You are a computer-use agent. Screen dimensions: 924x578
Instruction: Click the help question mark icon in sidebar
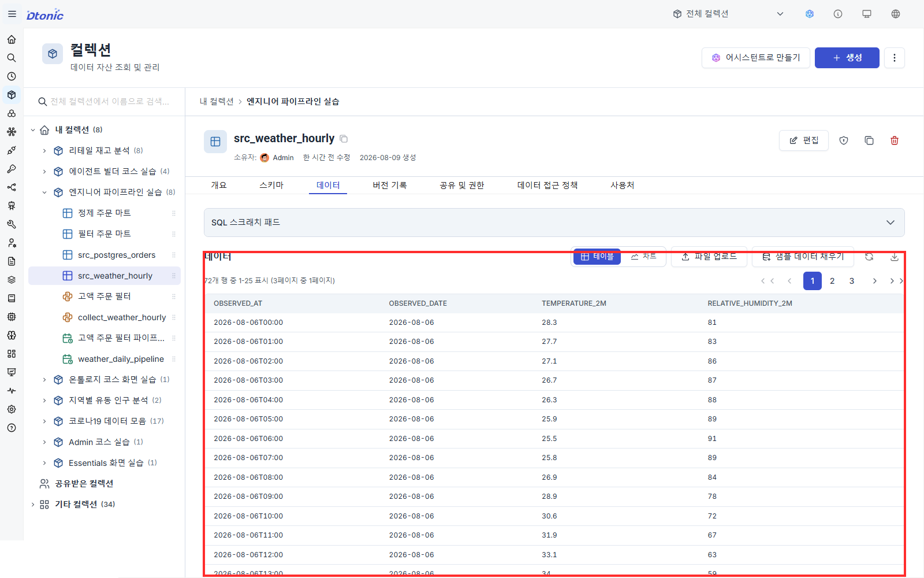point(12,428)
